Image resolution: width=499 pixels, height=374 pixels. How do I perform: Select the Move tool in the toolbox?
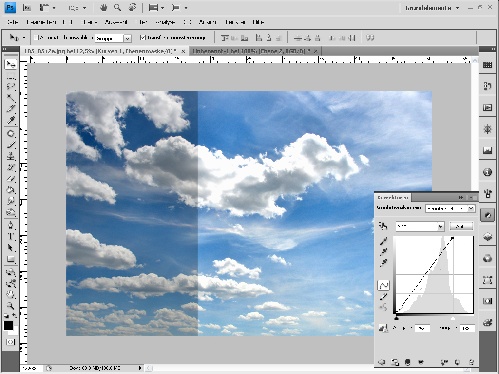11,64
